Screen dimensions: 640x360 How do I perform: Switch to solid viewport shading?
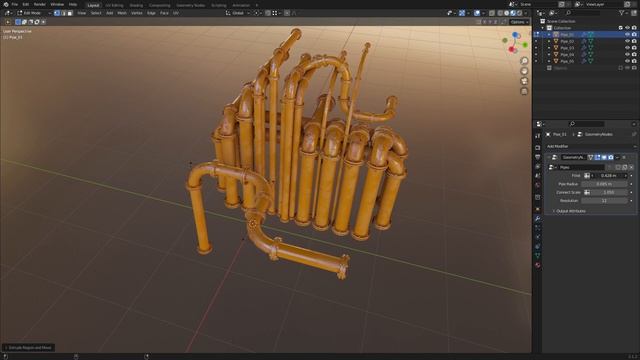[x=507, y=13]
